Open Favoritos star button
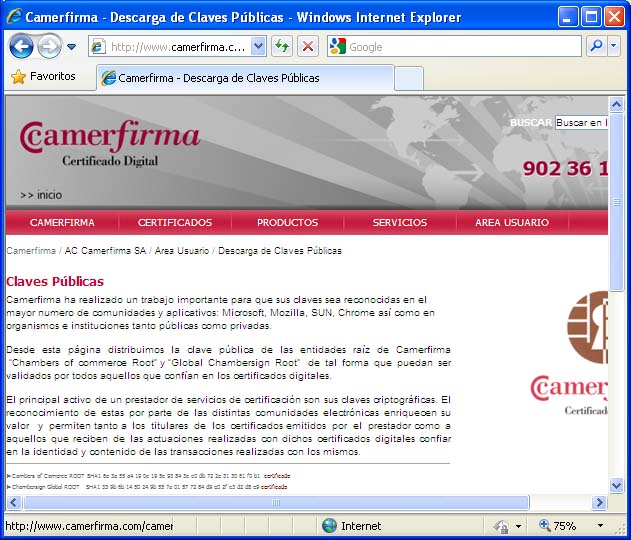 pos(43,76)
